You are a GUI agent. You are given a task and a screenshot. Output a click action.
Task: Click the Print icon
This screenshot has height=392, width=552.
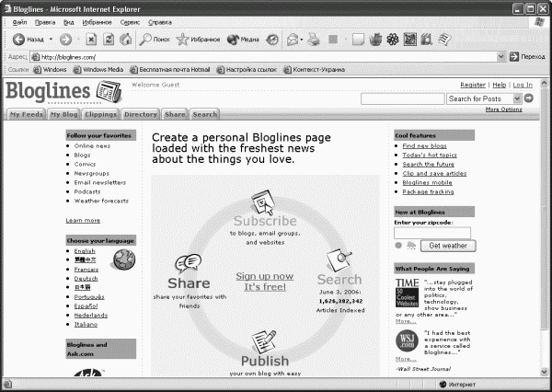point(314,40)
